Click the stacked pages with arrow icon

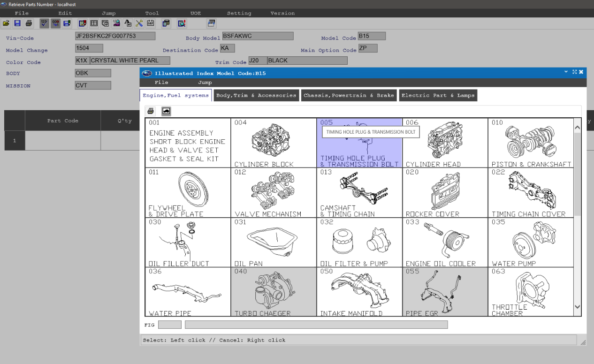tap(105, 23)
